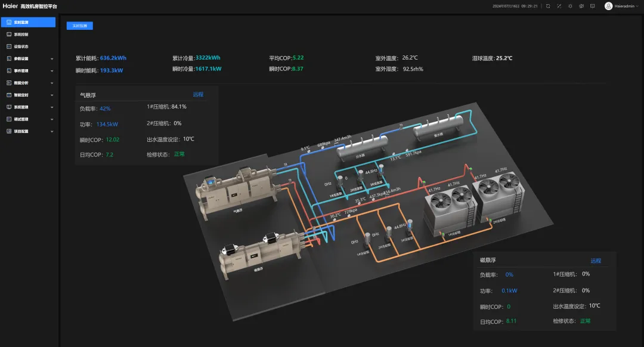Switch theme with the sun icon

click(x=570, y=6)
